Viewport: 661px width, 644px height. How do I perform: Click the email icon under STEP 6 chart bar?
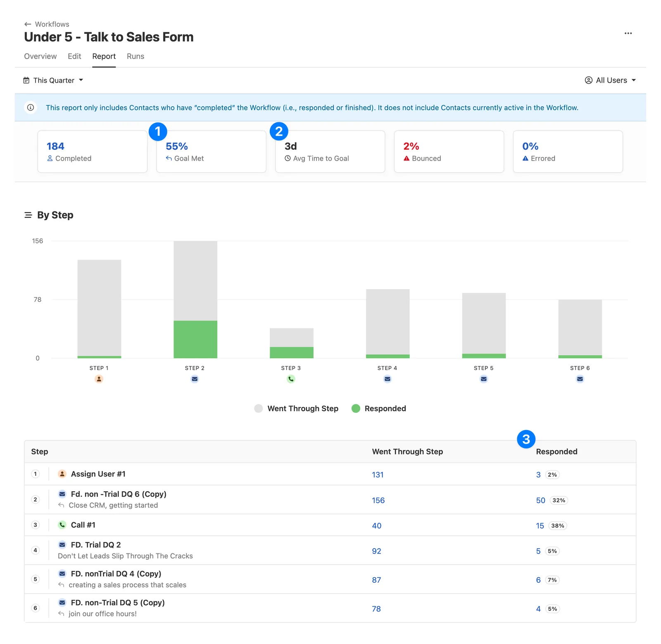580,379
